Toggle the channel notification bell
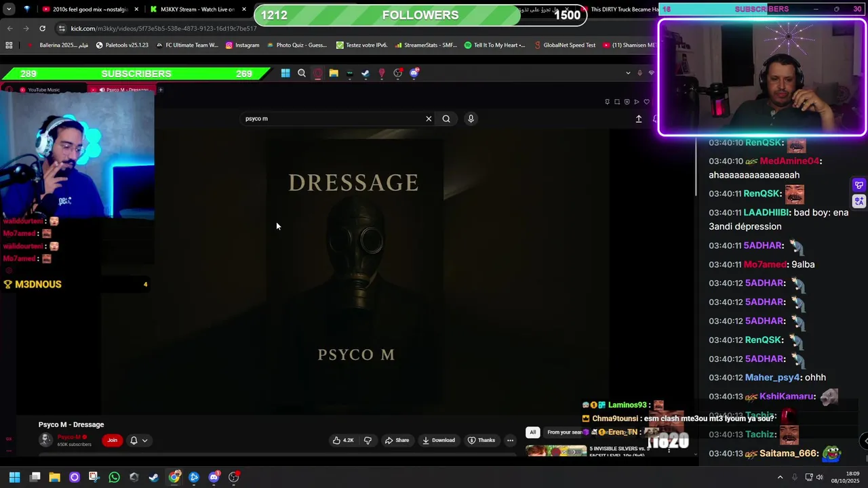The image size is (868, 488). 134,441
